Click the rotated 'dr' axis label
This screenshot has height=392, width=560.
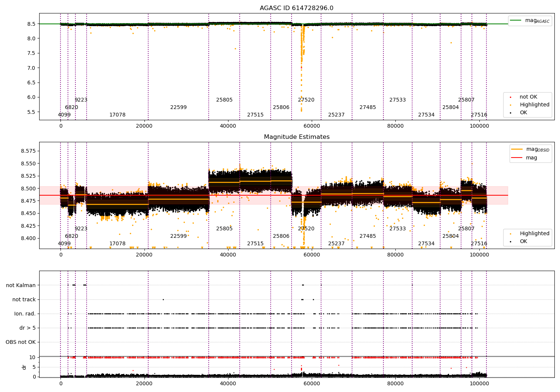(24, 367)
